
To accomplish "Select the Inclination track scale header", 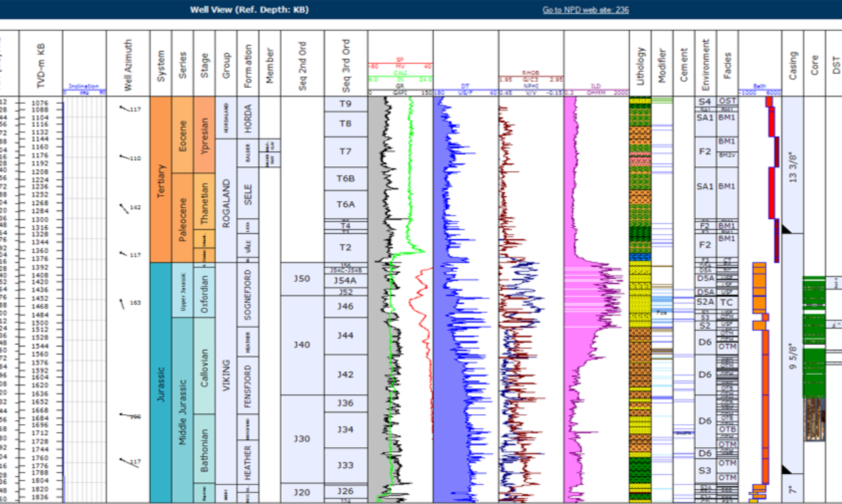I will click(84, 89).
